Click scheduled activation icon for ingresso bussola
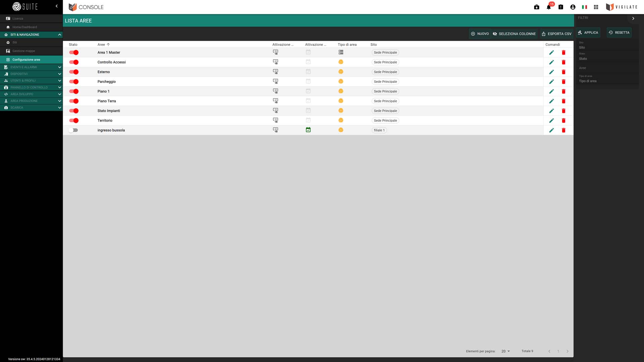This screenshot has height=362, width=644. coord(308,130)
